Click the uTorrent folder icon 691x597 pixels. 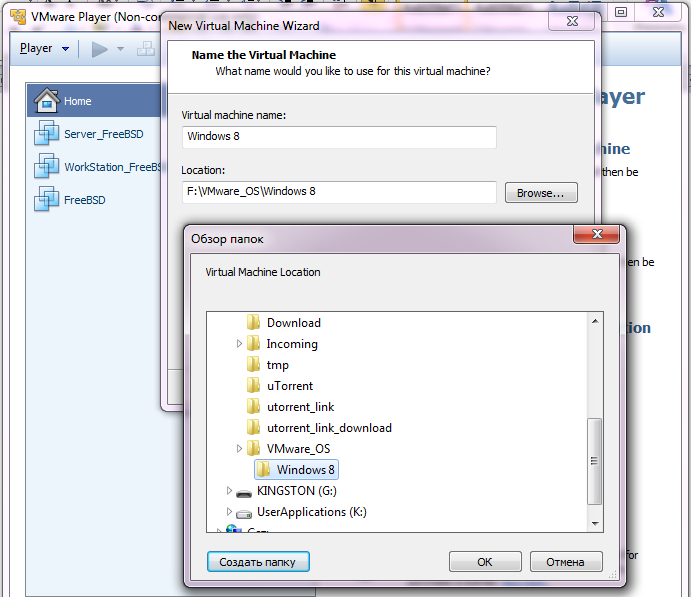point(253,386)
